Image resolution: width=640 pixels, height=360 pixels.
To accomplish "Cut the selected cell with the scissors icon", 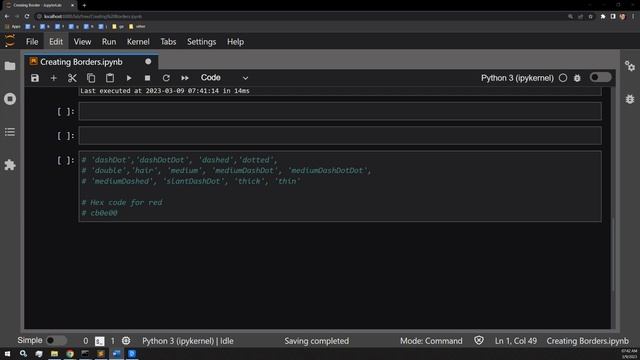I will coord(72,78).
